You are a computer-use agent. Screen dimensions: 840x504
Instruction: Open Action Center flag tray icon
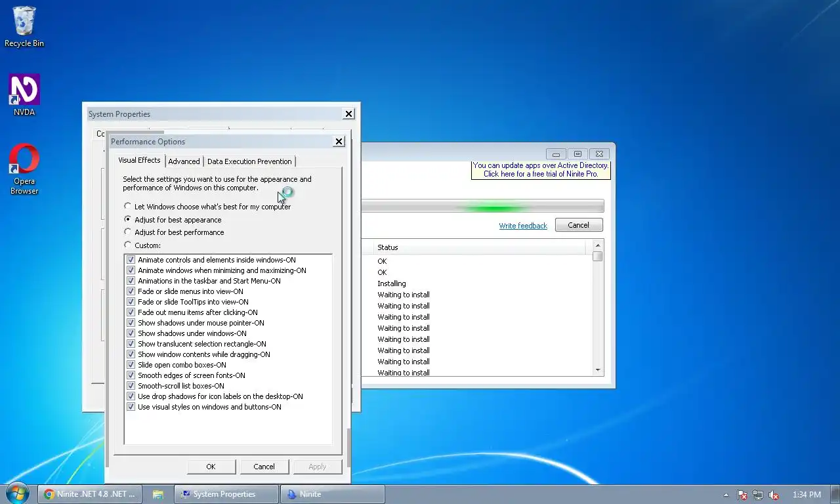point(742,495)
